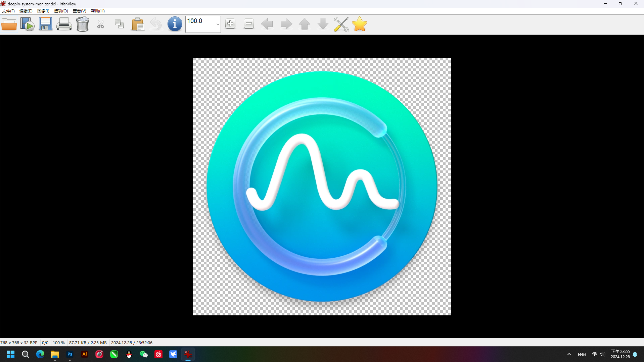Delete file using the trash can icon
This screenshot has height=362, width=644.
(x=82, y=24)
